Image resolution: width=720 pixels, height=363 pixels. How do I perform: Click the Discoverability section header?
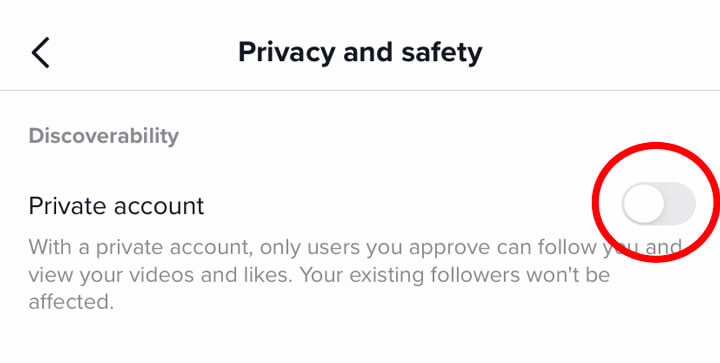pos(104,136)
